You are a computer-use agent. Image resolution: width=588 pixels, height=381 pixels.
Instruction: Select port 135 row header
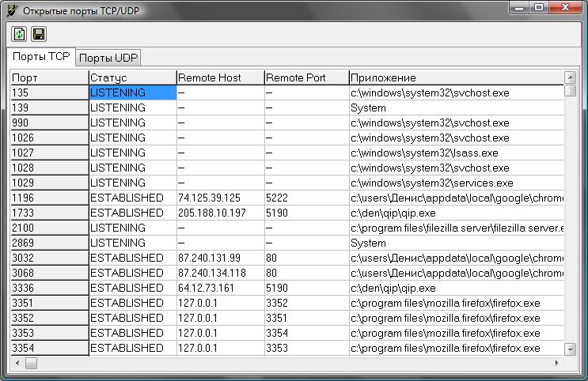50,92
